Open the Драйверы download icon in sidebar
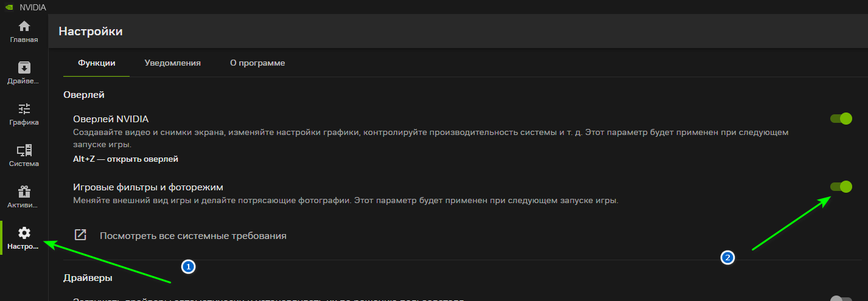Screen dimensions: 868x301 point(24,67)
